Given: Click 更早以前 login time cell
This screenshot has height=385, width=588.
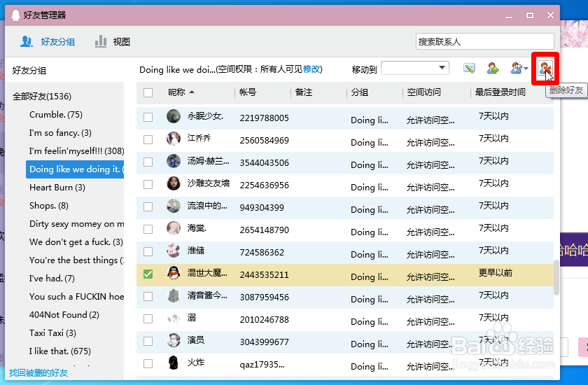Looking at the screenshot, I should click(496, 273).
